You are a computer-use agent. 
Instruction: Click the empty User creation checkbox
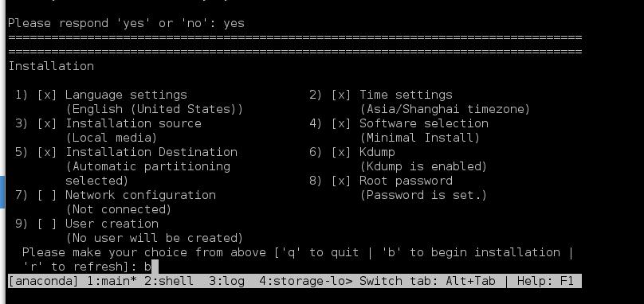(x=47, y=224)
